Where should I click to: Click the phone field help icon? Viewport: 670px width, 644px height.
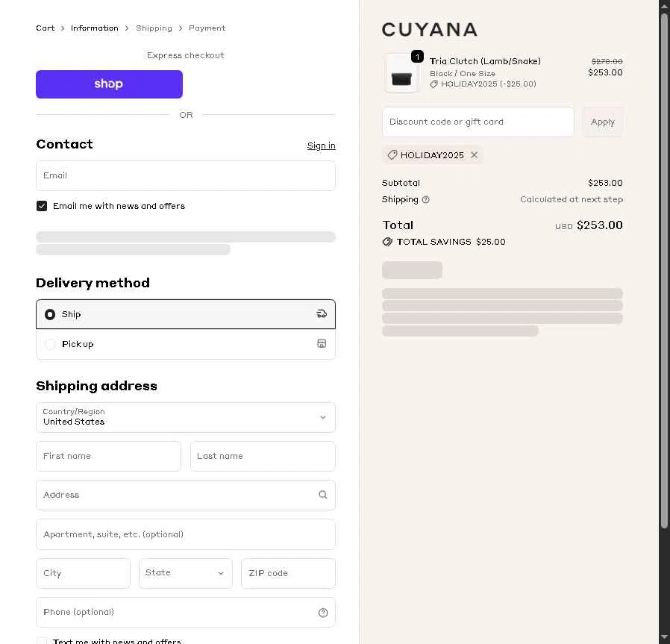coord(323,613)
